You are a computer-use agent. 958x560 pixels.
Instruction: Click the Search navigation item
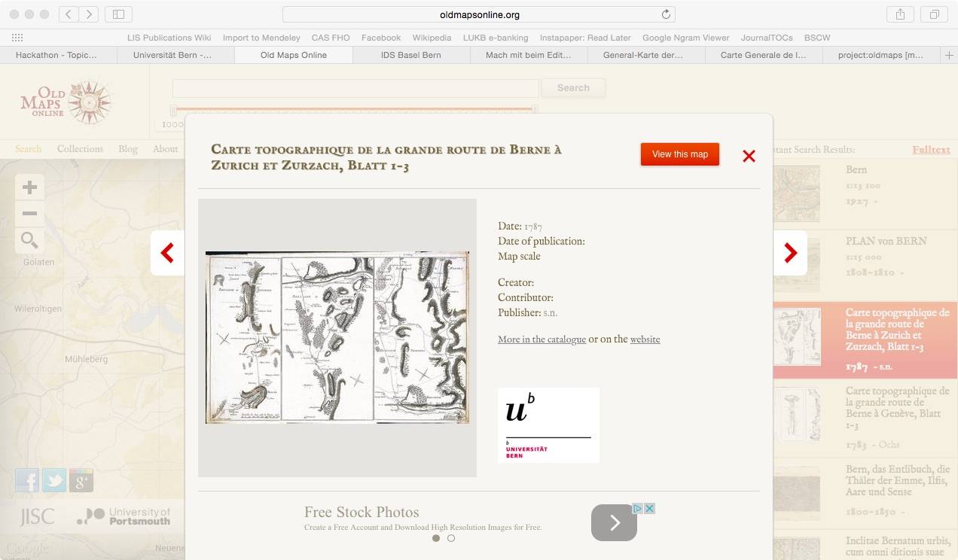pos(29,149)
